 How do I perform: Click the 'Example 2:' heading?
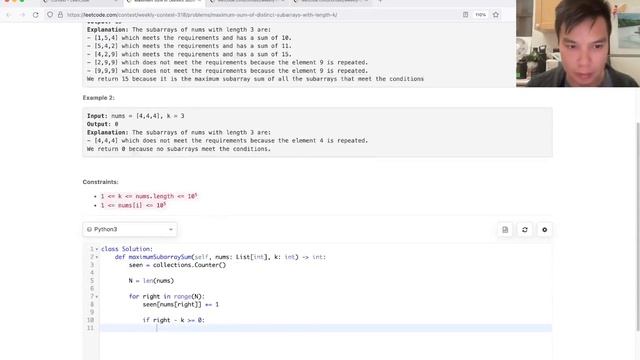pyautogui.click(x=98, y=98)
